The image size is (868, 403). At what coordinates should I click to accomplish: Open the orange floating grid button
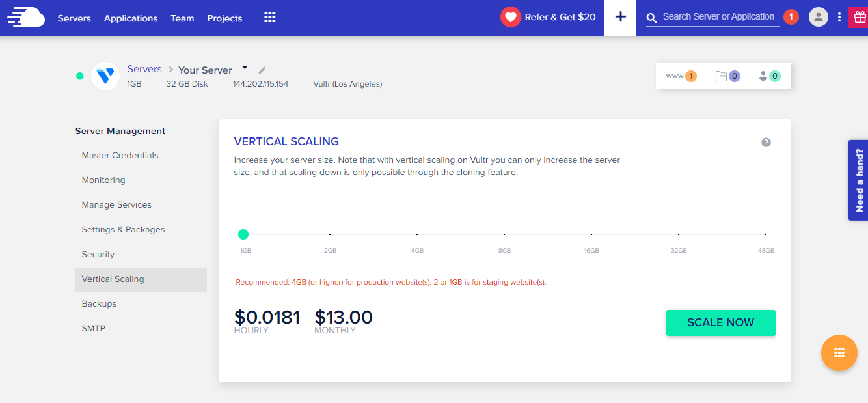[x=839, y=353]
